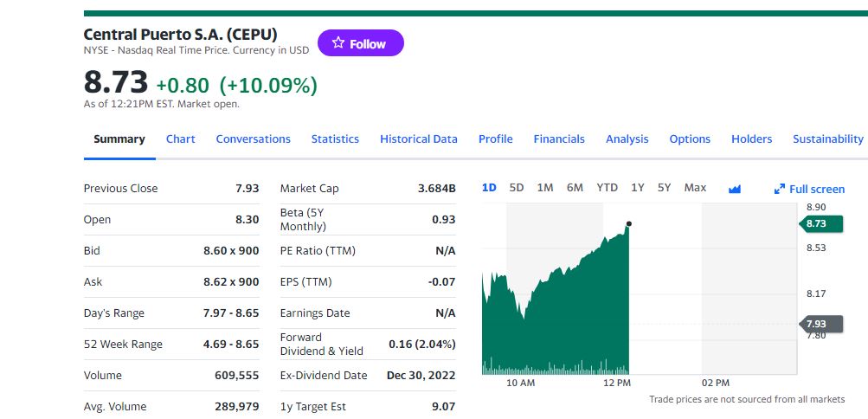Click the 1y Target Est value 9.07
This screenshot has width=868, height=419.
[443, 406]
